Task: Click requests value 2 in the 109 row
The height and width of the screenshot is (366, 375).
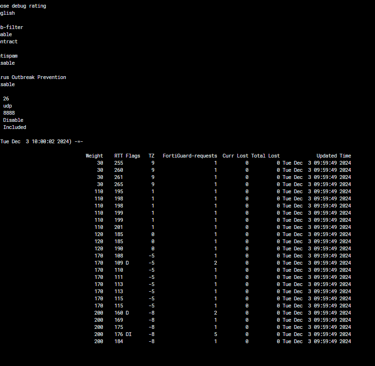Action: [x=215, y=263]
